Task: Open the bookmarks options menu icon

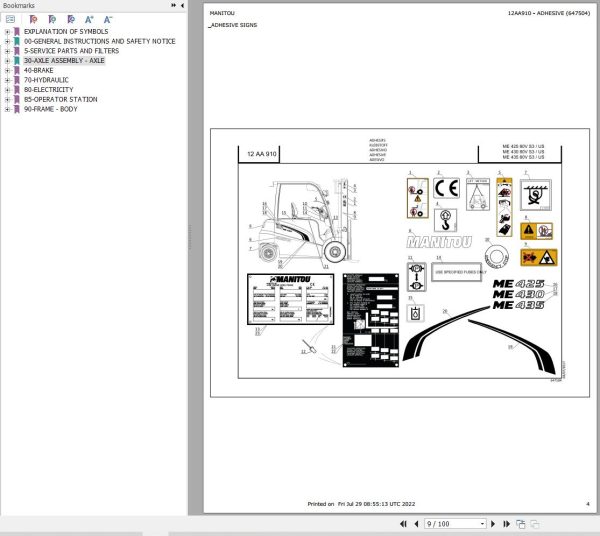Action: coord(10,19)
